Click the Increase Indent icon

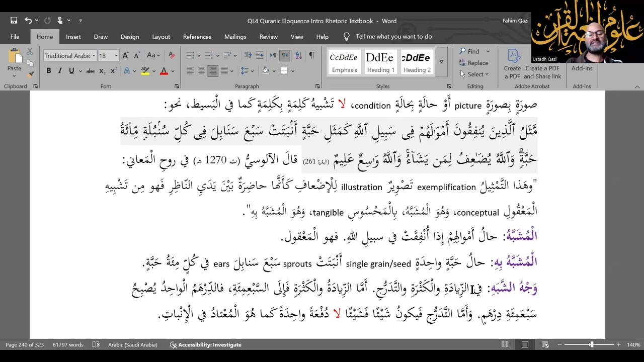click(x=260, y=55)
